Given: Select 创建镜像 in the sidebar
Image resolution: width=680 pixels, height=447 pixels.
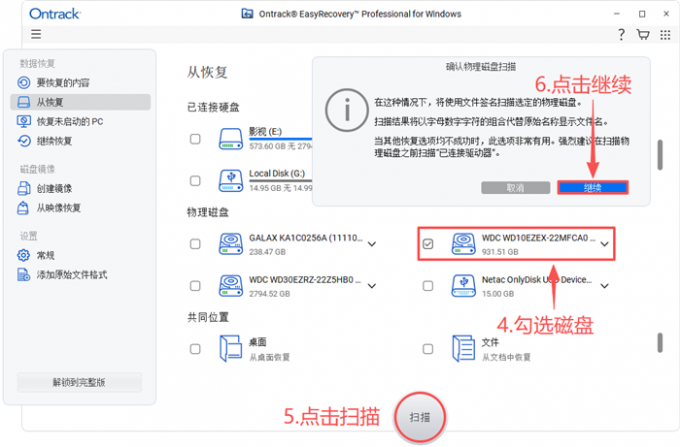Looking at the screenshot, I should click(81, 188).
